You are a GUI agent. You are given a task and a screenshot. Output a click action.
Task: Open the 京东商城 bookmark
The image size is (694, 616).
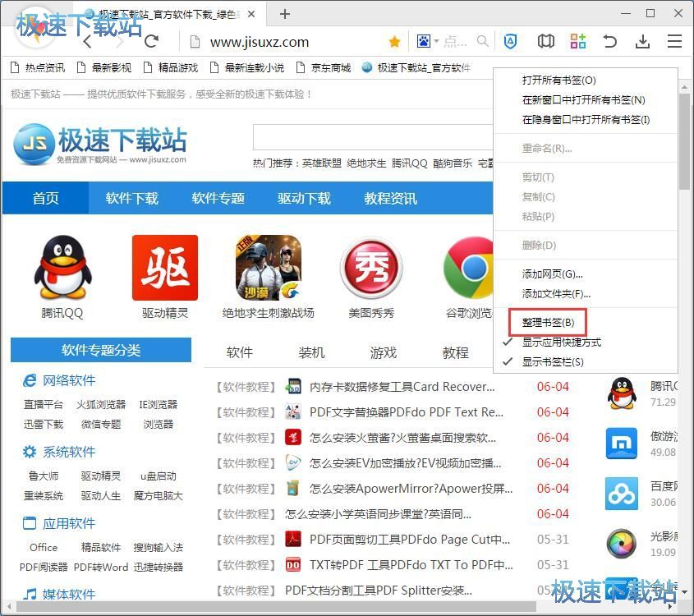323,67
